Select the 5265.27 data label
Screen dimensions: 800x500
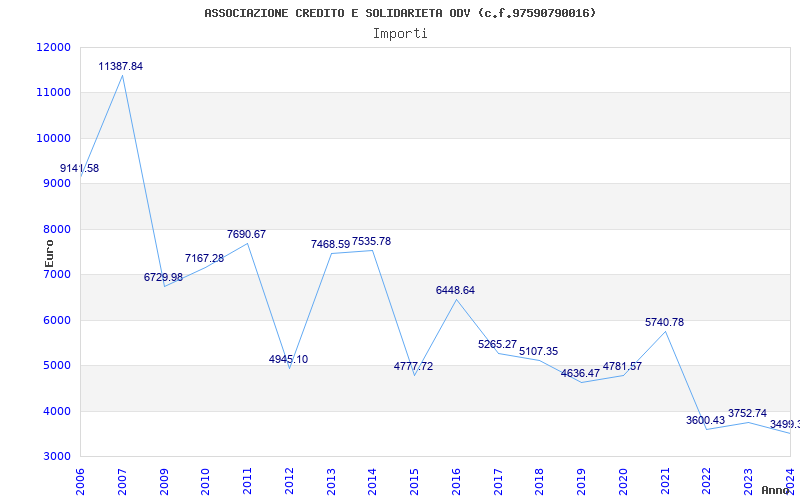(x=497, y=344)
